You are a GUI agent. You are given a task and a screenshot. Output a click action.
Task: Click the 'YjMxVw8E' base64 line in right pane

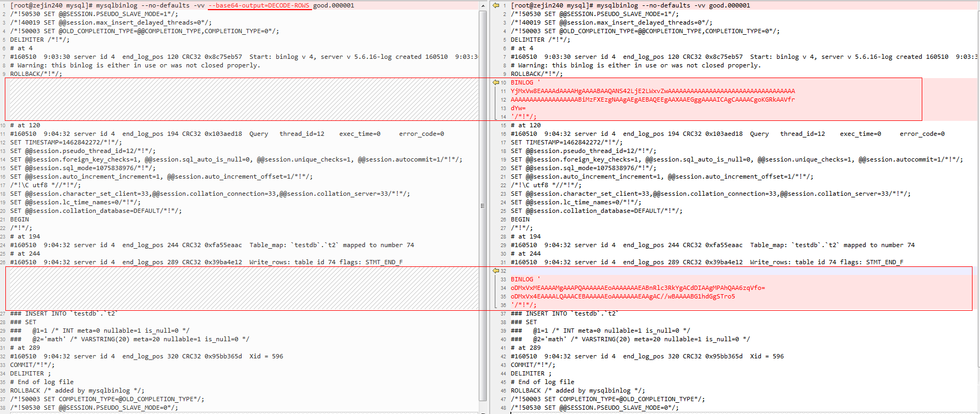(652, 91)
